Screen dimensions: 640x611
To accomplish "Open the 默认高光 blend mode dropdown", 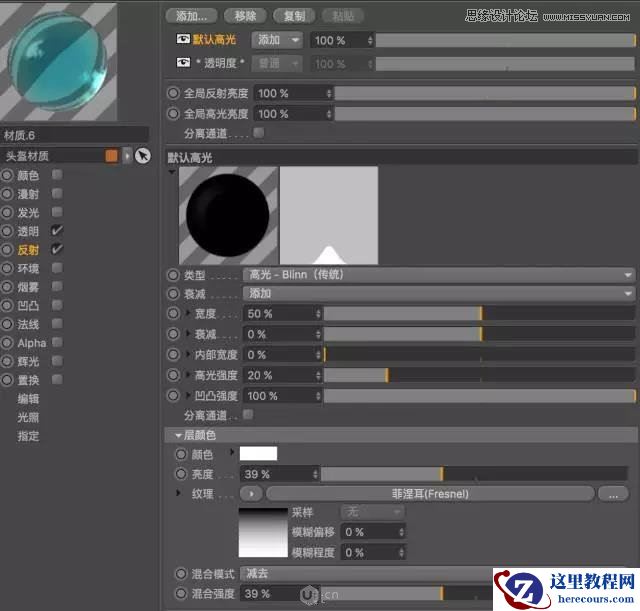I will pyautogui.click(x=277, y=40).
